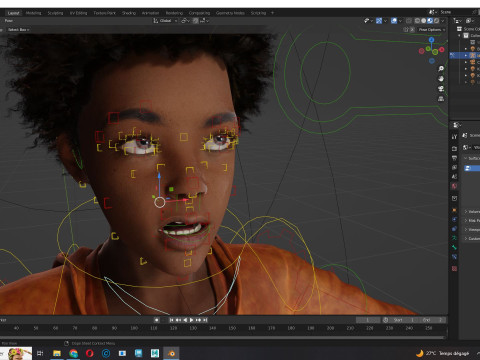Open Blender from Windows taskbar
This screenshot has width=480, height=360.
[x=171, y=353]
